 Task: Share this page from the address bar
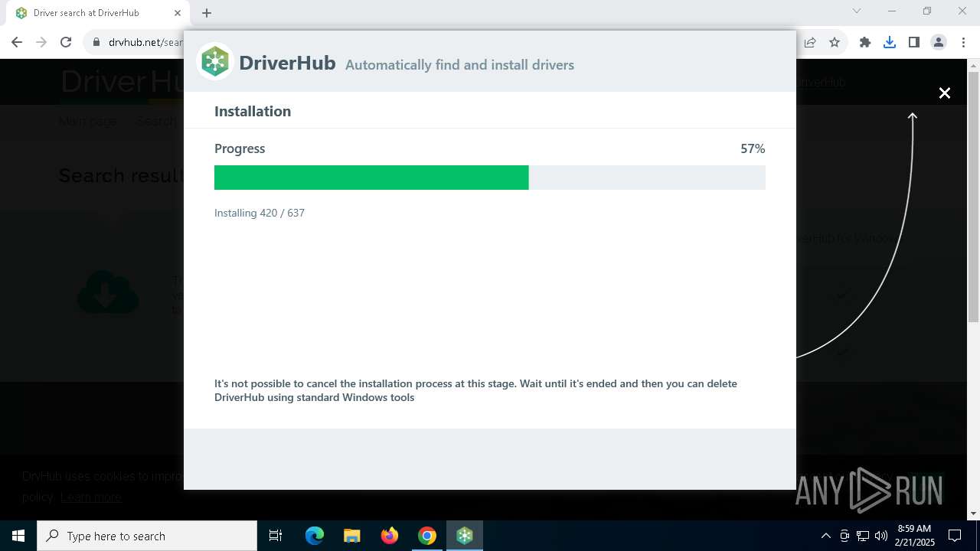(810, 42)
